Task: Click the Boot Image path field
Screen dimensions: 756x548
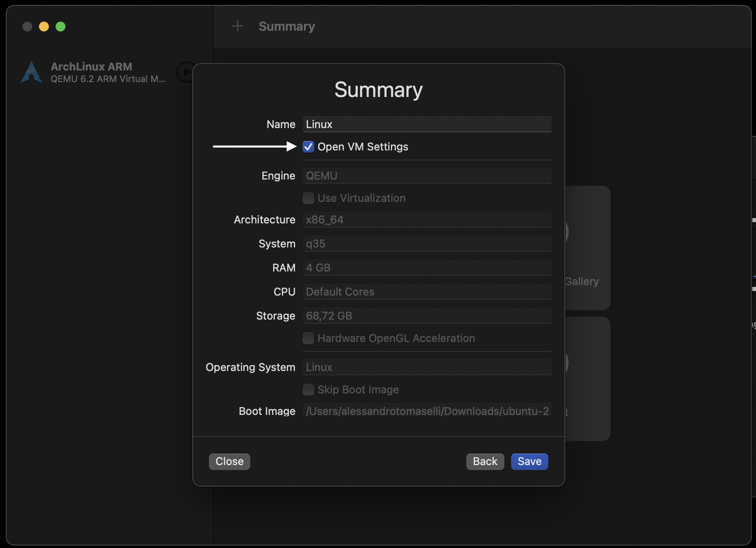Action: pos(427,411)
